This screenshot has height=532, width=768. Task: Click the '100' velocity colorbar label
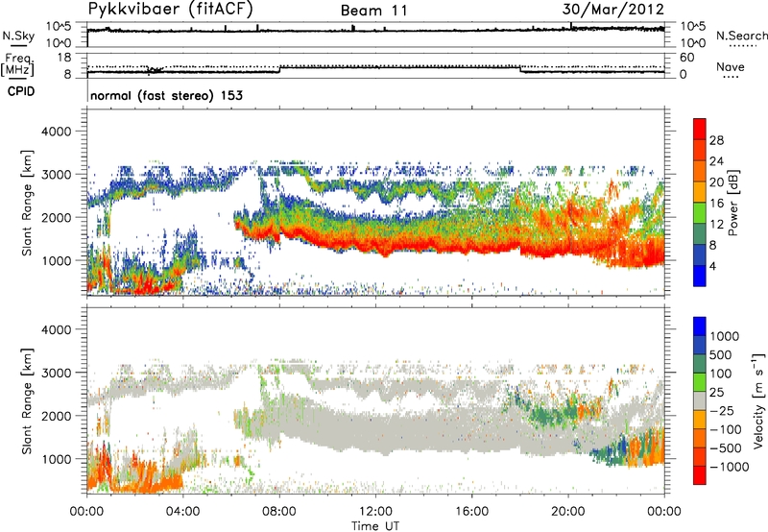pyautogui.click(x=721, y=374)
